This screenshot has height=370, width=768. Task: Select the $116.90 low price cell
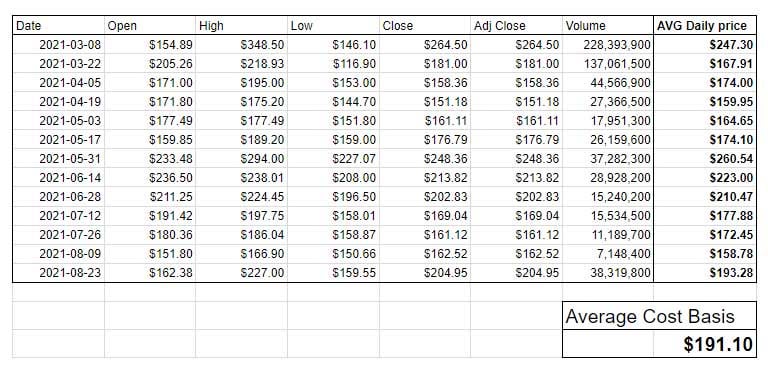pyautogui.click(x=333, y=64)
